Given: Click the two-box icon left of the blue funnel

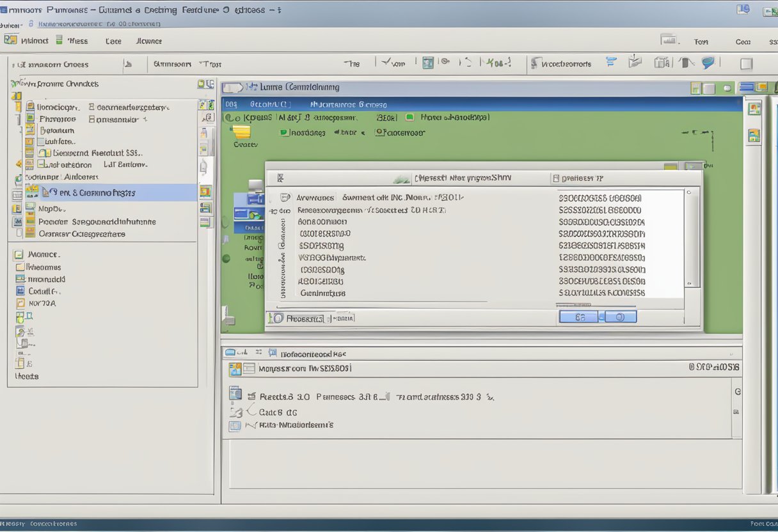Looking at the screenshot, I should (662, 63).
